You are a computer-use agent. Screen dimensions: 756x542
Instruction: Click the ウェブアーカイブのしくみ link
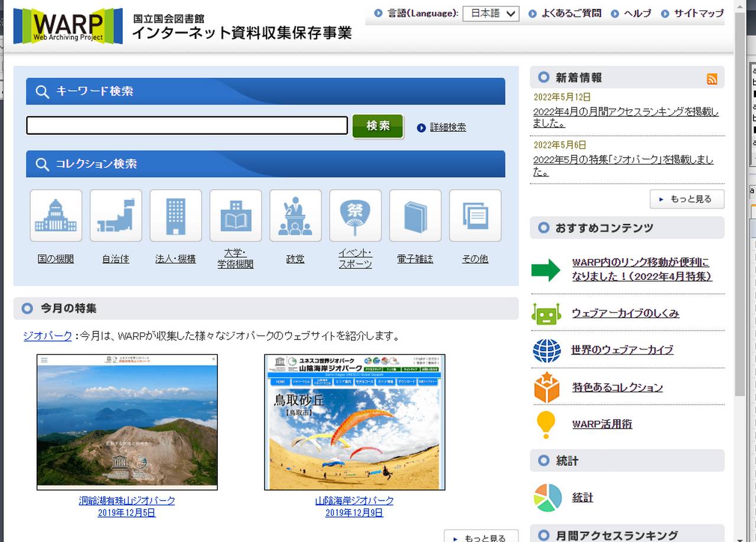tap(625, 314)
